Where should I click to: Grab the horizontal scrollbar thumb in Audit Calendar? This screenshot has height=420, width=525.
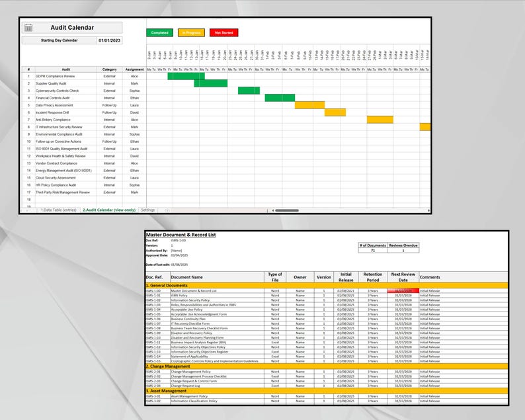[287, 210]
